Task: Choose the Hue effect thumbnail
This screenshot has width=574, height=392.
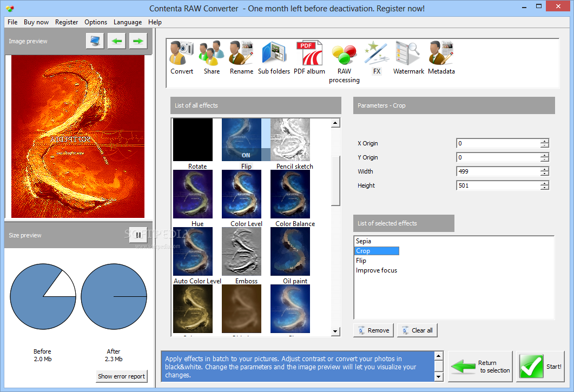Action: [x=193, y=194]
